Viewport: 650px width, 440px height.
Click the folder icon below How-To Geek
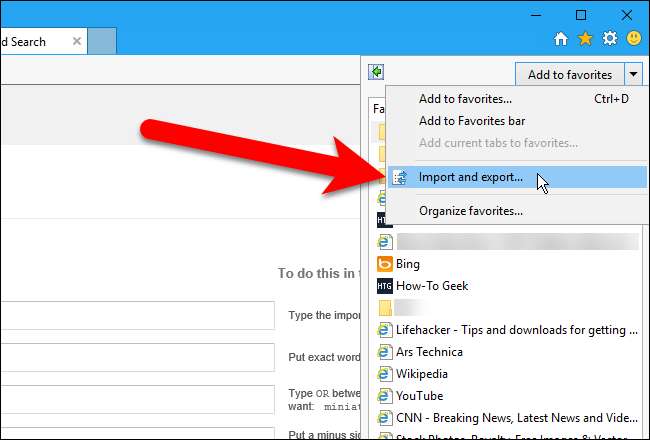(x=385, y=308)
